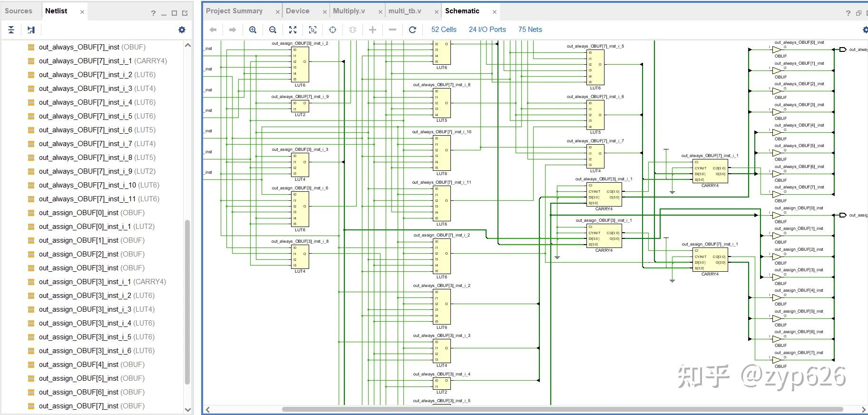Click schematic scroll left arrow
Screen dimensions: 868x415
208,409
